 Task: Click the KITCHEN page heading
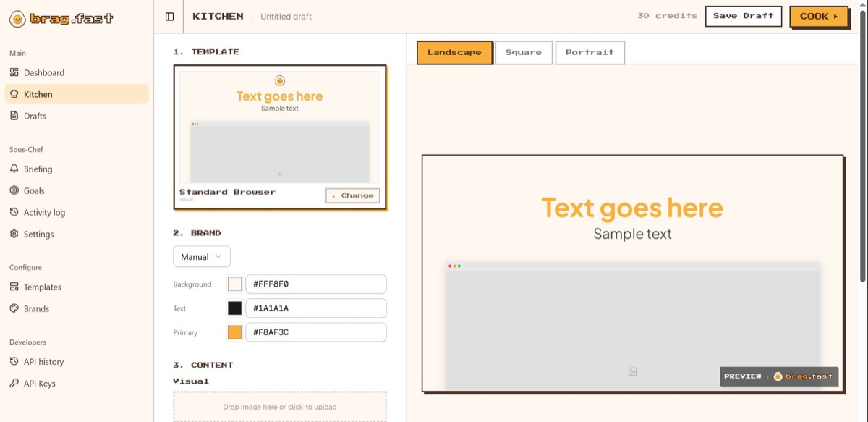coord(218,16)
